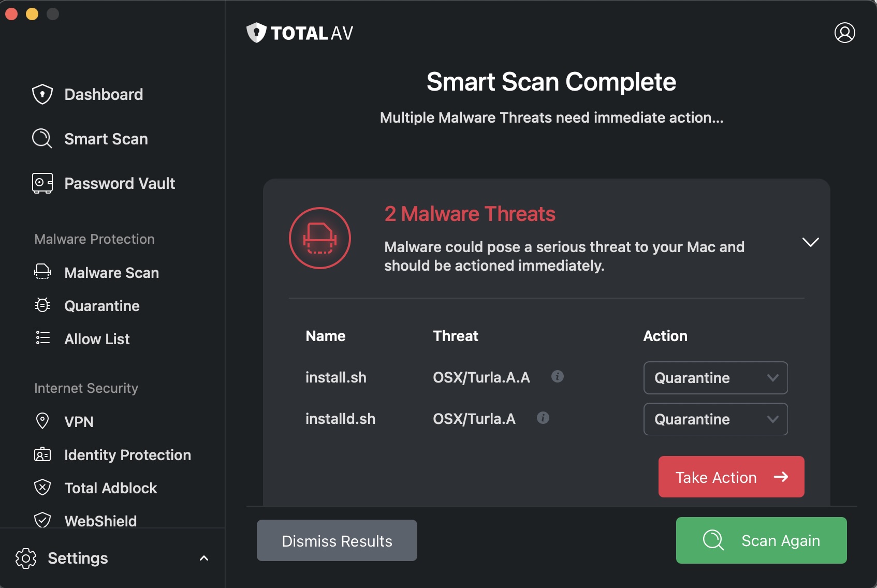
Task: Open the user account profile icon
Action: click(844, 33)
